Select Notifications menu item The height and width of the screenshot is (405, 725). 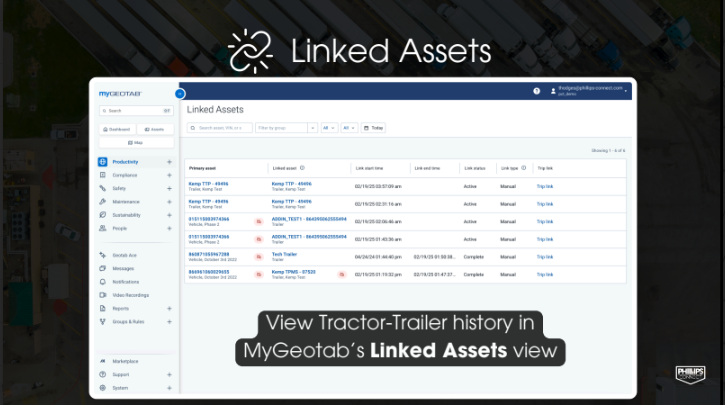(125, 282)
